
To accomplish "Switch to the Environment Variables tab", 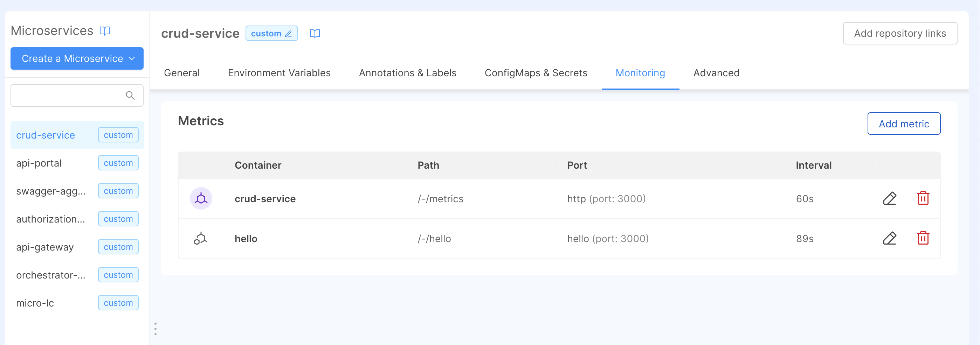I will click(x=279, y=73).
